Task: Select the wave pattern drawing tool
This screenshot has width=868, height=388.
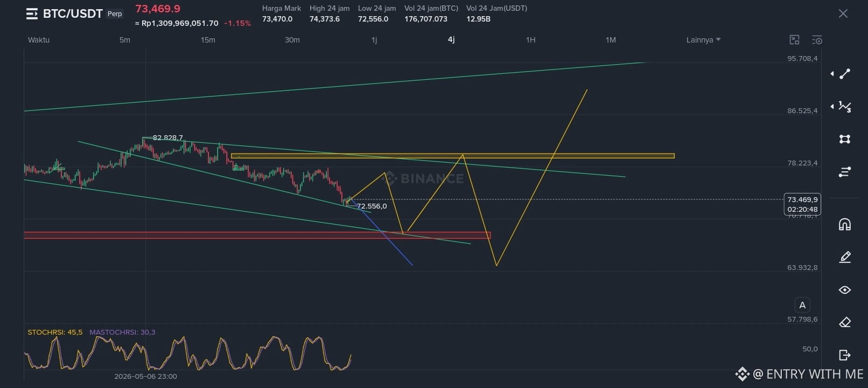Action: pyautogui.click(x=845, y=107)
